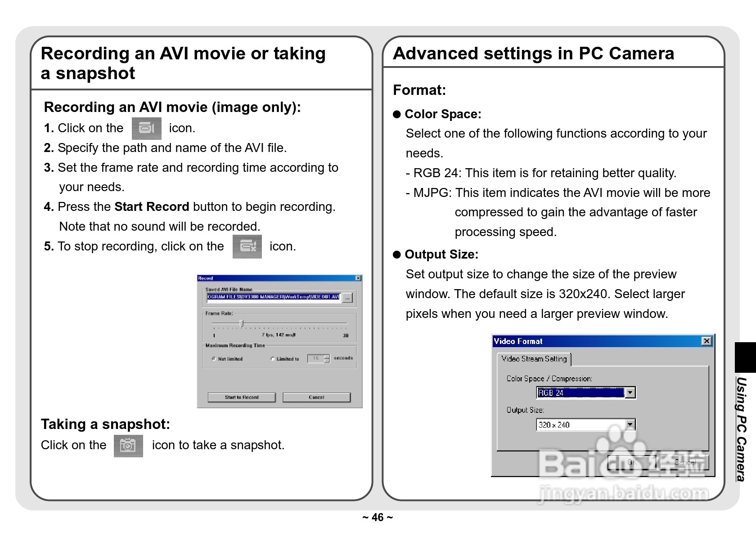Image resolution: width=756 pixels, height=536 pixels.
Task: Click the Start to Record button
Action: pyautogui.click(x=242, y=398)
